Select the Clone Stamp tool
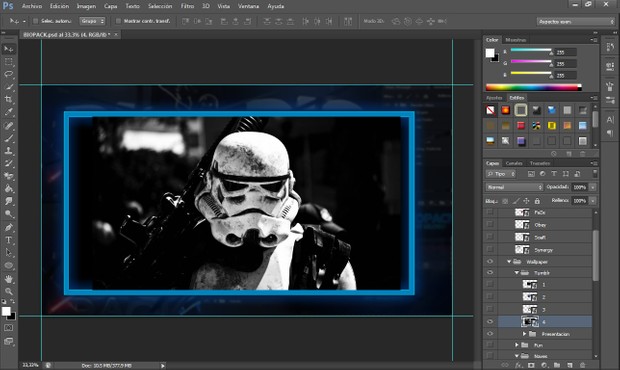 [x=8, y=151]
